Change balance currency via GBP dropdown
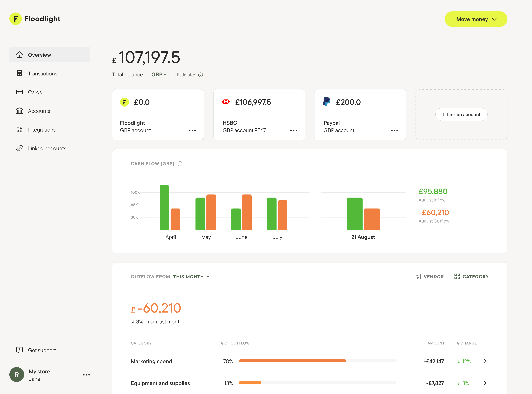 pyautogui.click(x=159, y=75)
